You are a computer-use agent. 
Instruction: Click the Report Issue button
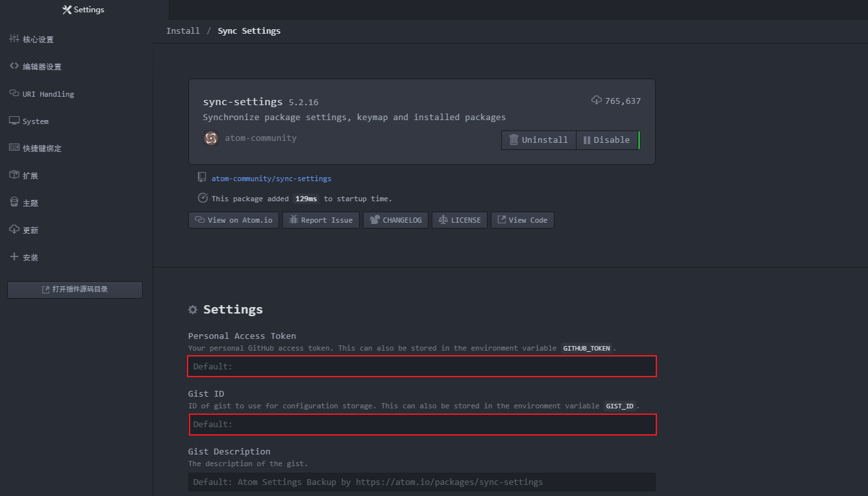click(321, 220)
